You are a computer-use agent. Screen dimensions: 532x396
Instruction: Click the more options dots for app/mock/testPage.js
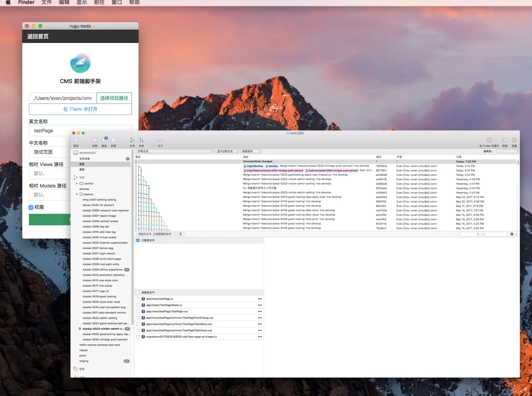[260, 299]
